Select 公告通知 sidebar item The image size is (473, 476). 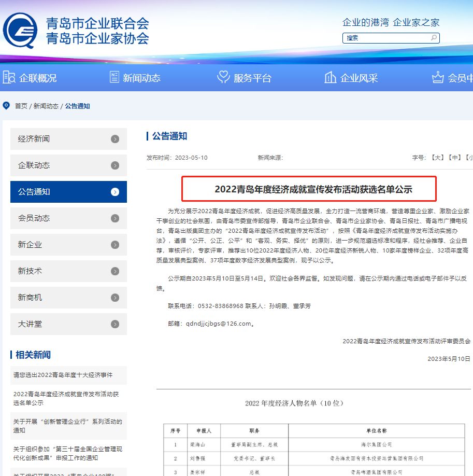[68, 192]
